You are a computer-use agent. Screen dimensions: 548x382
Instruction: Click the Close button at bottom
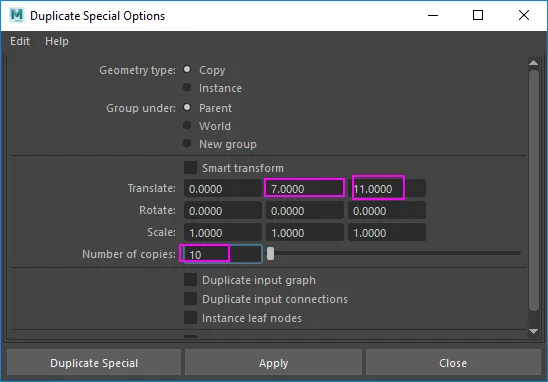click(x=453, y=362)
